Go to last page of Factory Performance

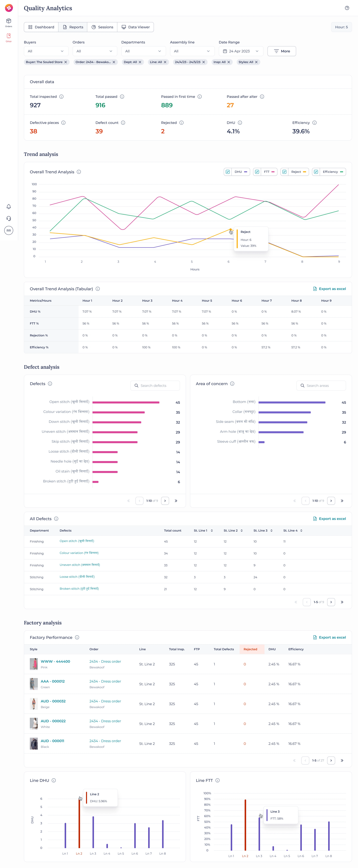tap(342, 760)
